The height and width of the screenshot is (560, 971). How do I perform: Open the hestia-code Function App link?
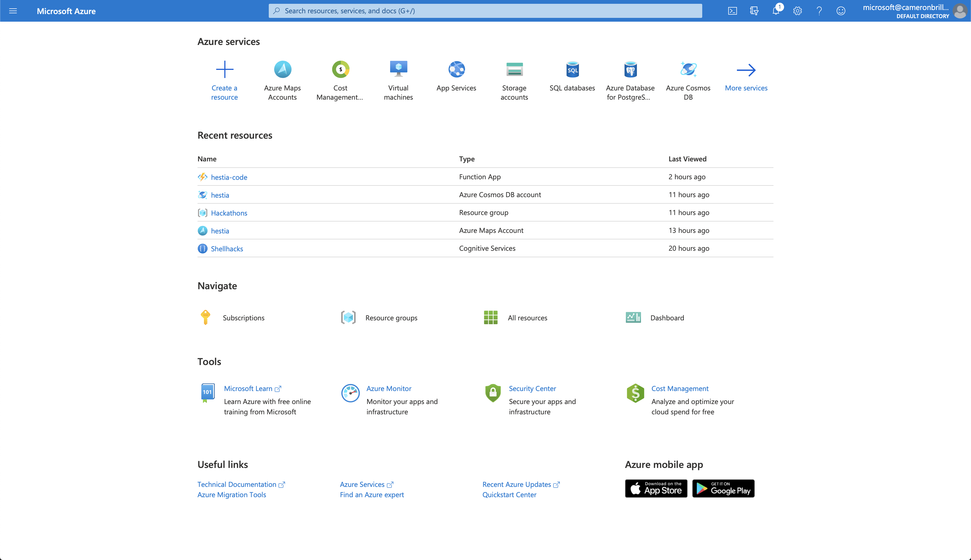point(229,177)
